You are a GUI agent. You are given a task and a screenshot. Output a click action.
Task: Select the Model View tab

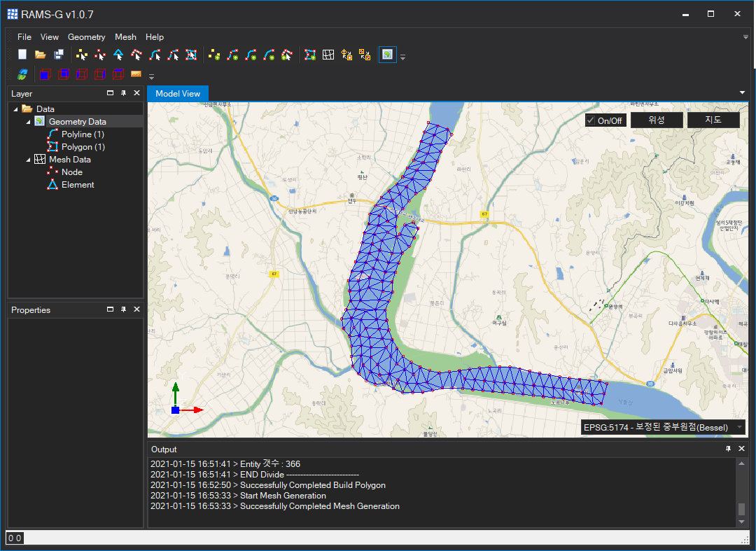point(178,94)
